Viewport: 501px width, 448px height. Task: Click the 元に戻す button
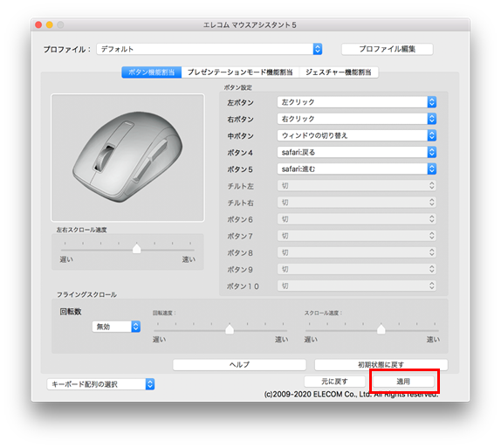[334, 381]
